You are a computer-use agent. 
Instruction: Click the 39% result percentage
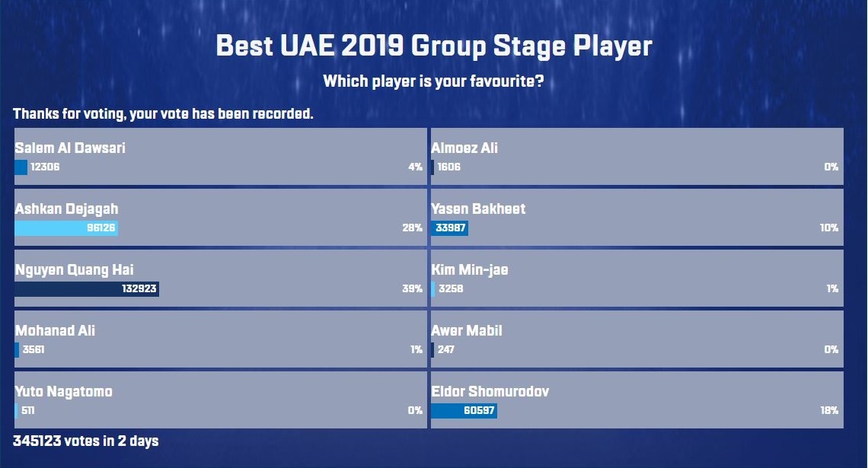(x=412, y=289)
